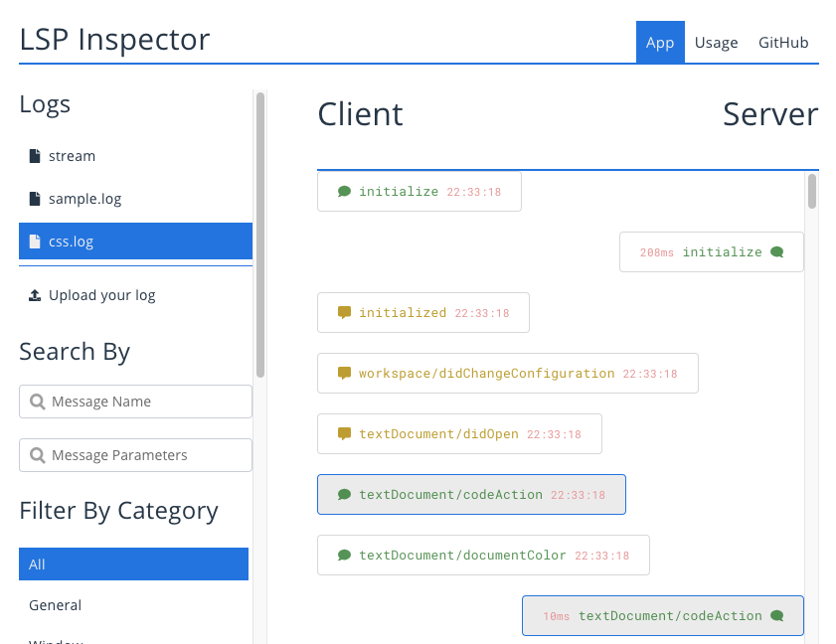Click the file icon beside stream log

35,156
